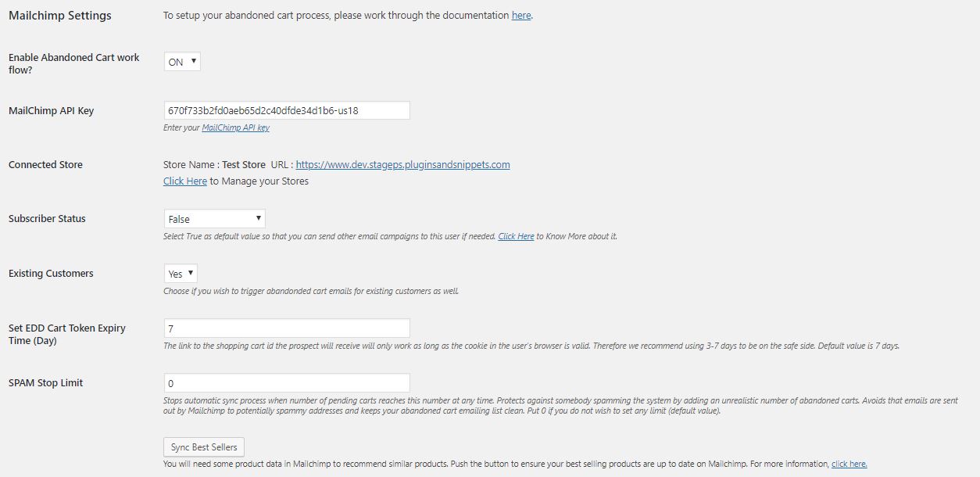Viewport: 980px width, 477px height.
Task: Click the SPAM Stop Limit label
Action: coord(45,382)
